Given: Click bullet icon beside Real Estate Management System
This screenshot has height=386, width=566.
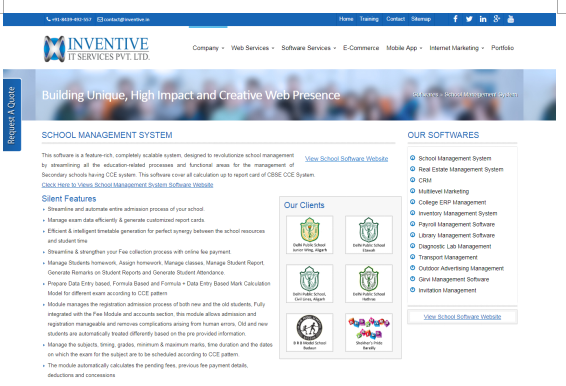Looking at the screenshot, I should coord(413,169).
